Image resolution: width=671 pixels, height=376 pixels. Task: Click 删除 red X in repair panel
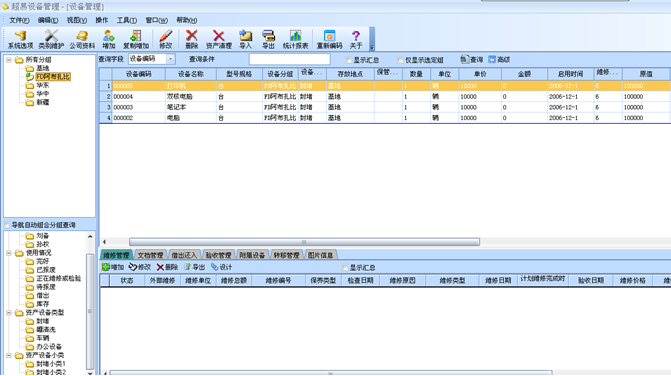click(167, 267)
